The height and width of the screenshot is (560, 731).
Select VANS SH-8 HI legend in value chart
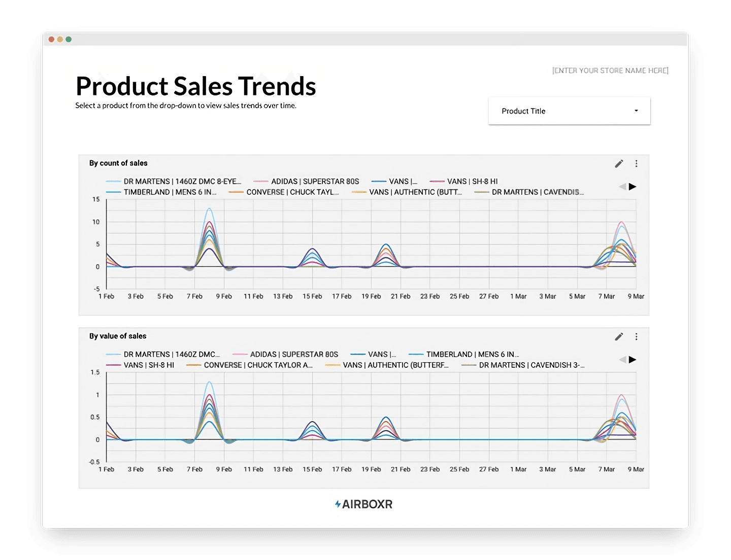(x=140, y=365)
